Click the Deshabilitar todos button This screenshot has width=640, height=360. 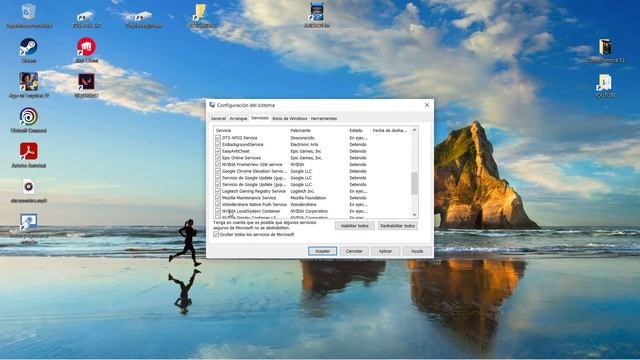398,226
